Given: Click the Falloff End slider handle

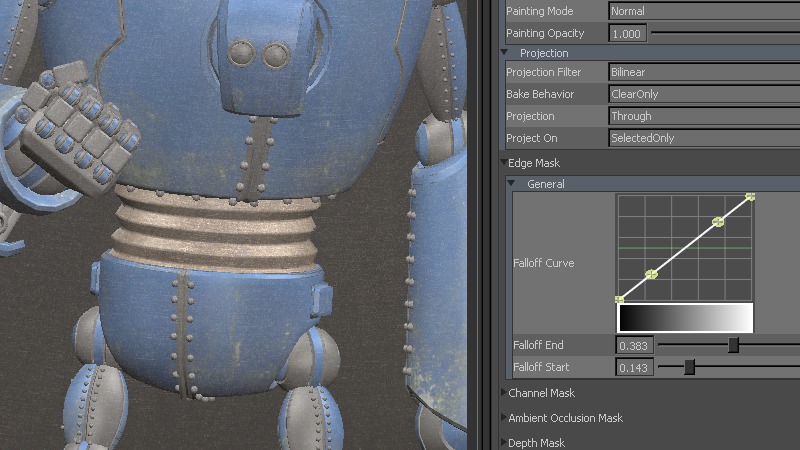Looking at the screenshot, I should pos(734,345).
